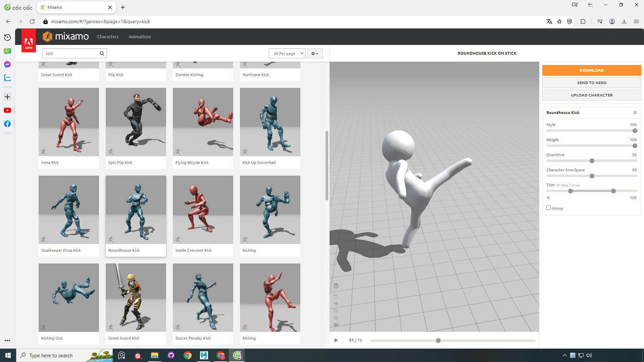This screenshot has height=362, width=644.
Task: Open the Zalo sidebar icon
Action: point(7,78)
